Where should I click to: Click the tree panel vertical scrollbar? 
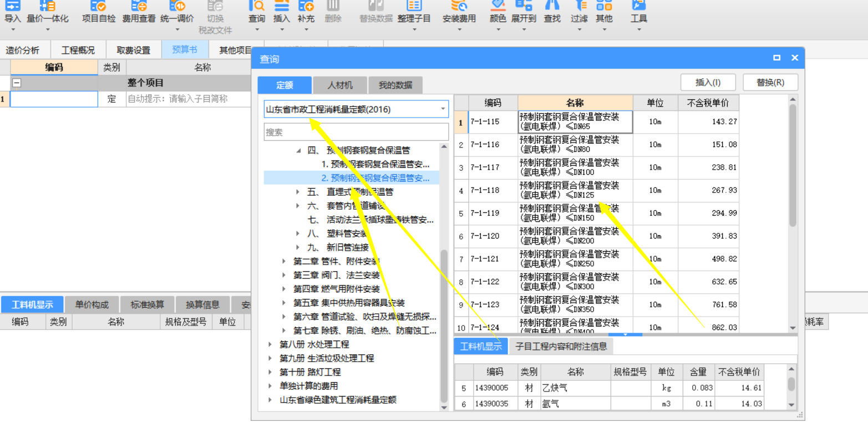tap(444, 326)
